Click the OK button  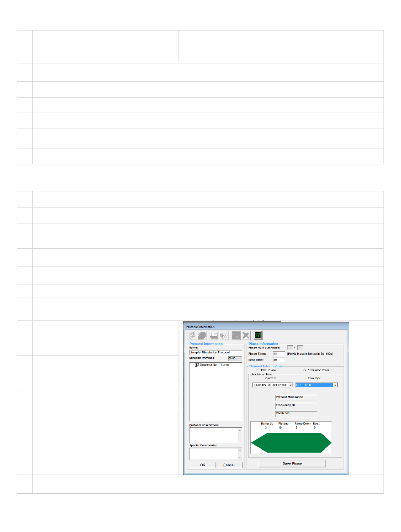tap(203, 465)
